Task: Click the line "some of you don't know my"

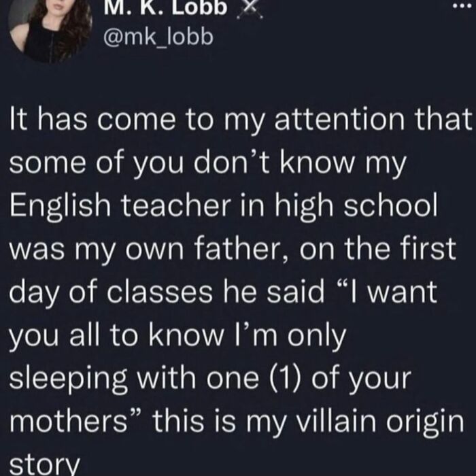Action: pyautogui.click(x=204, y=166)
